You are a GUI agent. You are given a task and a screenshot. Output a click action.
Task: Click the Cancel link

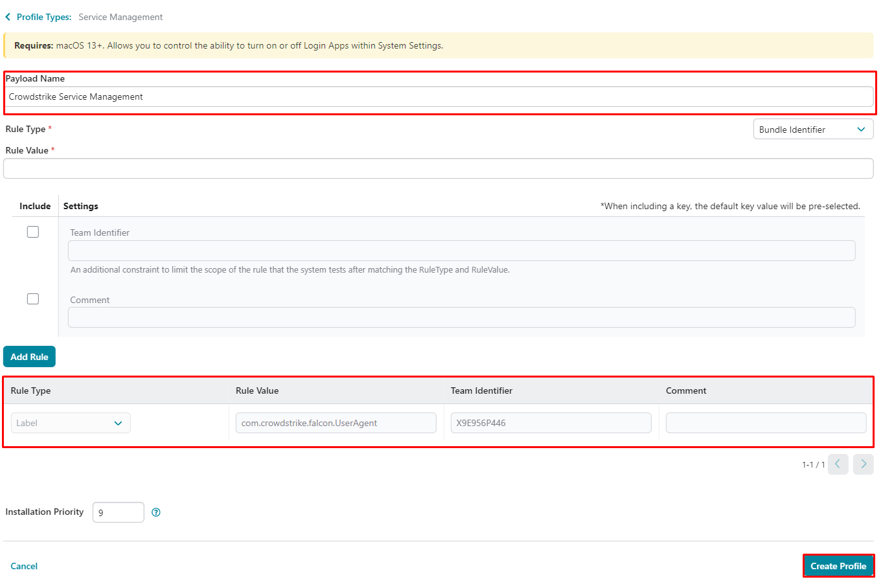pyautogui.click(x=24, y=566)
